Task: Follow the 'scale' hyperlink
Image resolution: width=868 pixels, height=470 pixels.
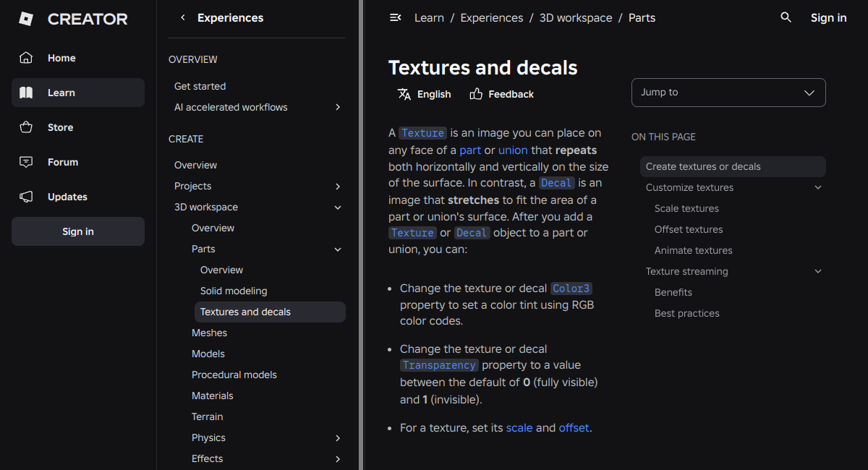Action: (519, 427)
